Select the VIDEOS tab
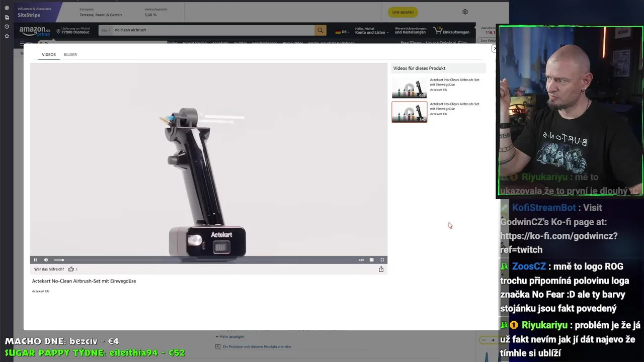This screenshot has height=362, width=644. point(49,54)
